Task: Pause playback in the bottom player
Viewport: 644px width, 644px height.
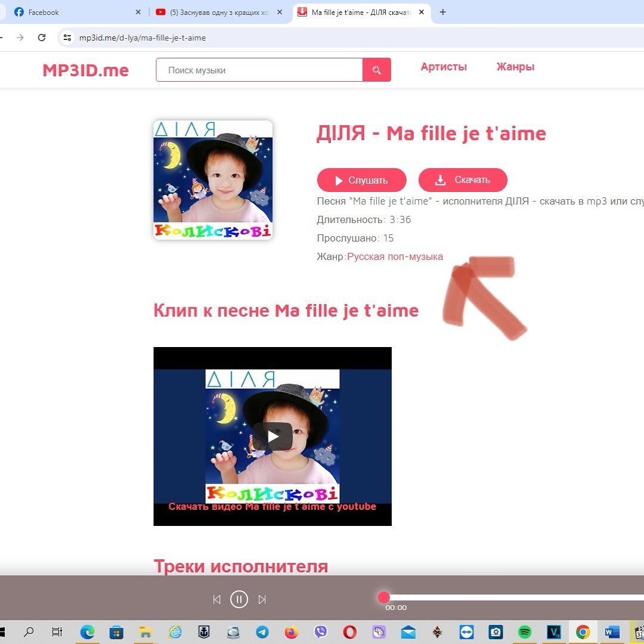Action: tap(239, 599)
